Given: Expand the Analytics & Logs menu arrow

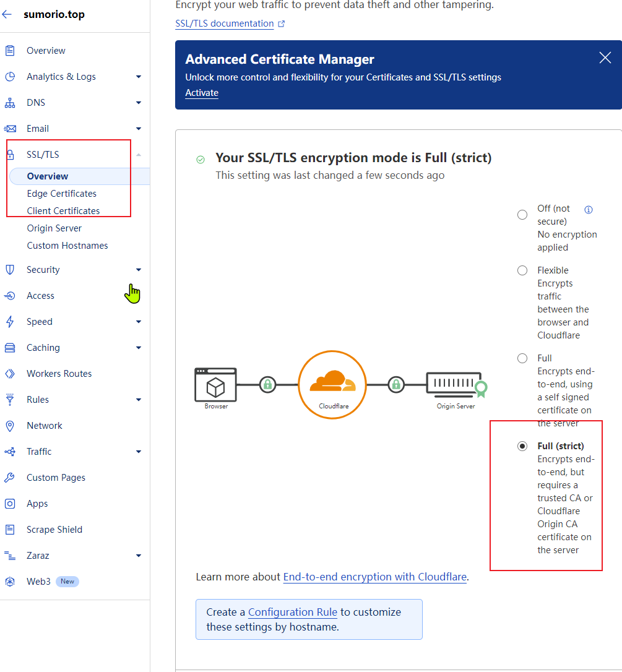Looking at the screenshot, I should point(139,77).
